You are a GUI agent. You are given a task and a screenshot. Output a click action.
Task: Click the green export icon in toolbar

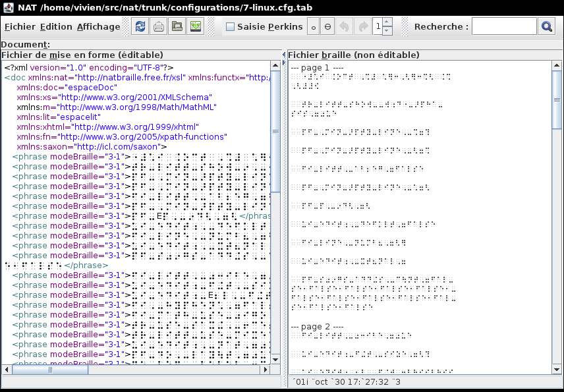195,27
